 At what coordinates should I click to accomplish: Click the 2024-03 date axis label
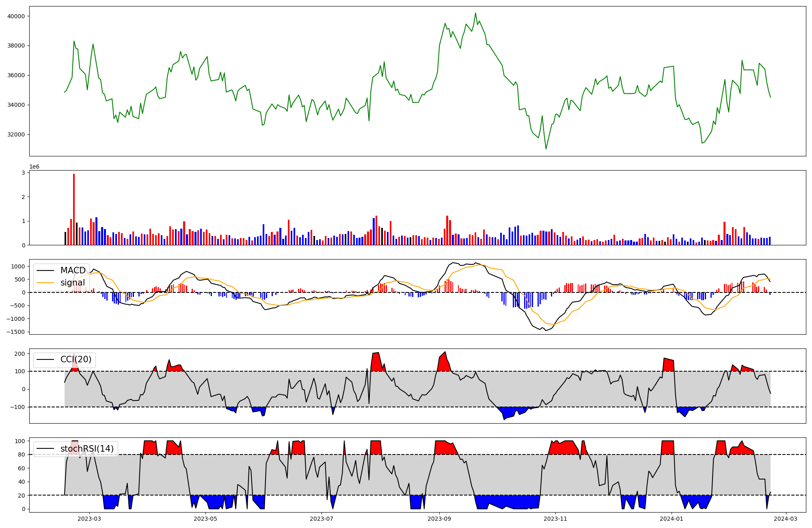pos(786,519)
